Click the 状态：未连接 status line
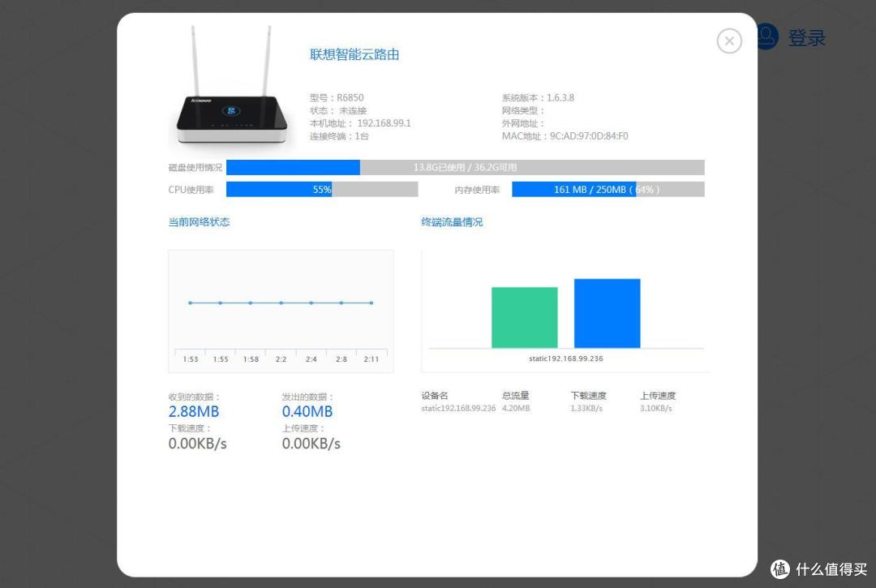 pos(338,110)
